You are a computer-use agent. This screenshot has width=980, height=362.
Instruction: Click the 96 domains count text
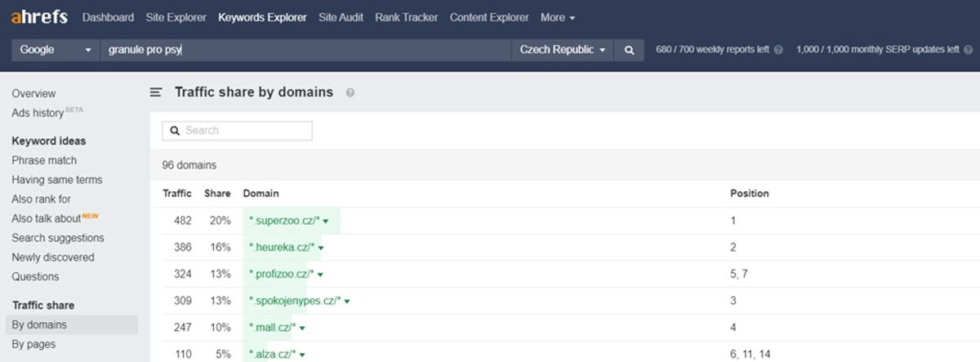pos(189,165)
